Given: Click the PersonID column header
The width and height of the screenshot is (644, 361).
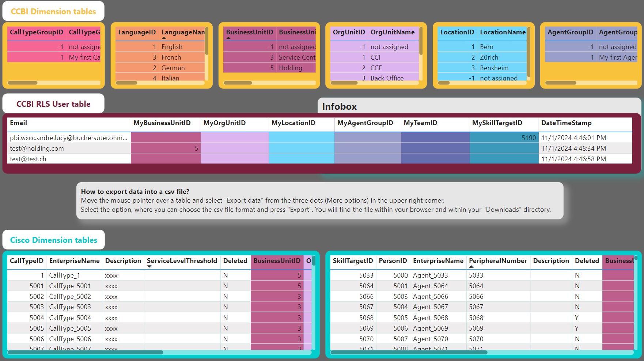Looking at the screenshot, I should (x=393, y=261).
